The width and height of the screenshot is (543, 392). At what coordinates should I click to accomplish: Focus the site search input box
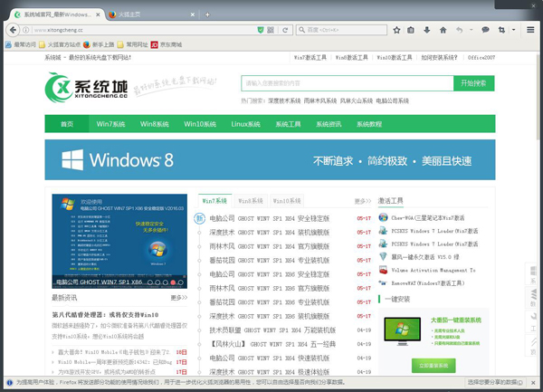[x=348, y=83]
